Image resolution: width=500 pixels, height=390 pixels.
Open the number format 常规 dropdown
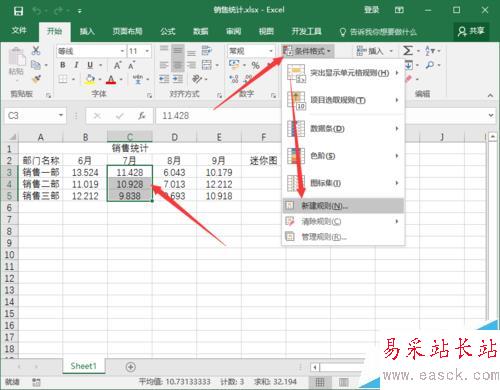(271, 51)
